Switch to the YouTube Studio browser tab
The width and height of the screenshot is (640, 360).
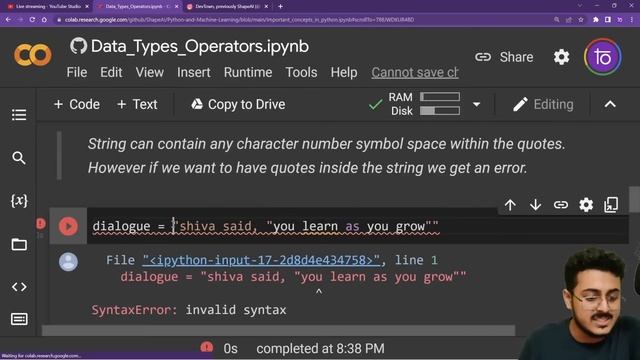coord(48,7)
